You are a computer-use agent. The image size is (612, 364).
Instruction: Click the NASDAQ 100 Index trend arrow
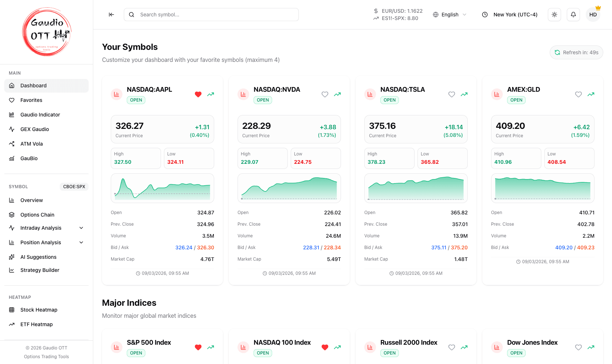[x=337, y=347]
